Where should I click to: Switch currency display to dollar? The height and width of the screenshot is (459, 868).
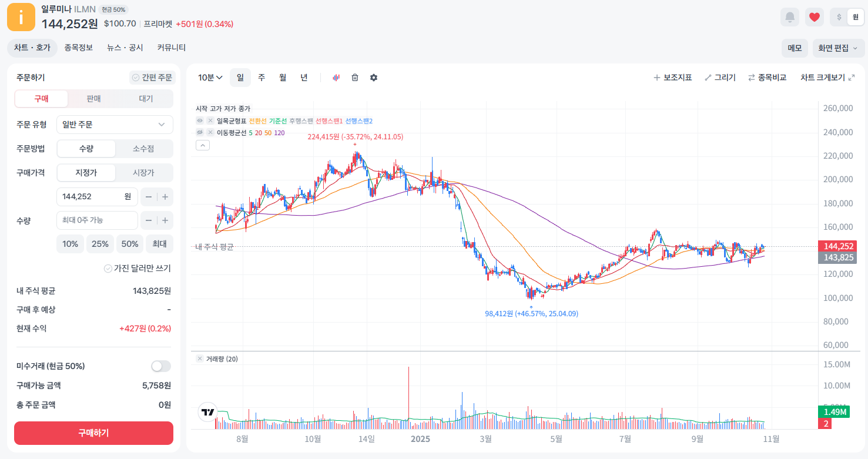(x=839, y=17)
